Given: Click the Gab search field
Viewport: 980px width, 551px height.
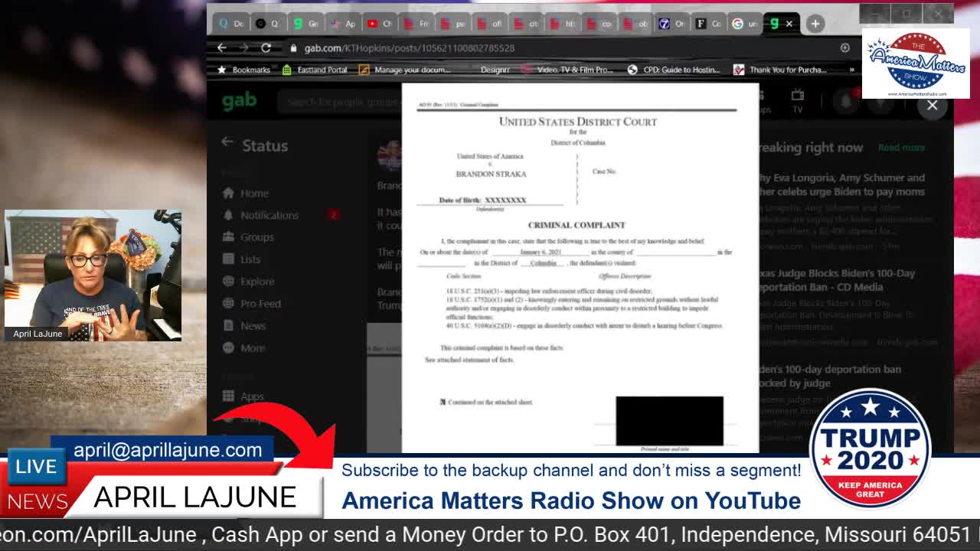Looking at the screenshot, I should point(341,101).
